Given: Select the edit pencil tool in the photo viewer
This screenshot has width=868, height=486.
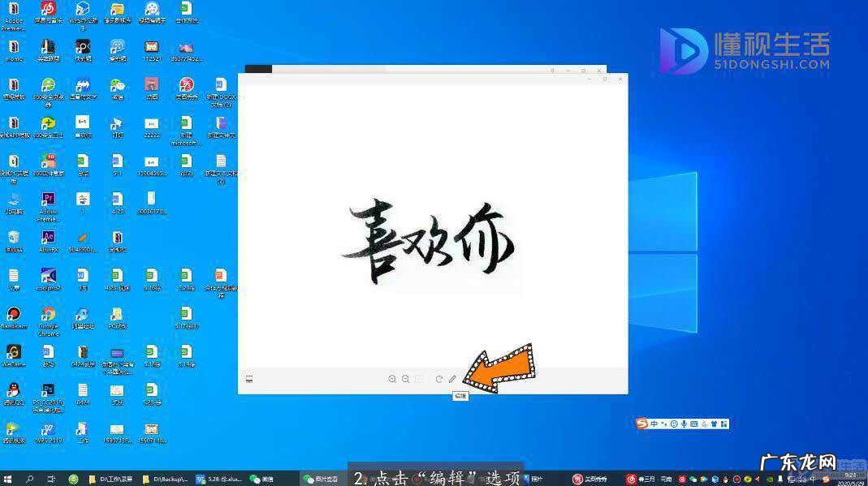Looking at the screenshot, I should point(452,379).
